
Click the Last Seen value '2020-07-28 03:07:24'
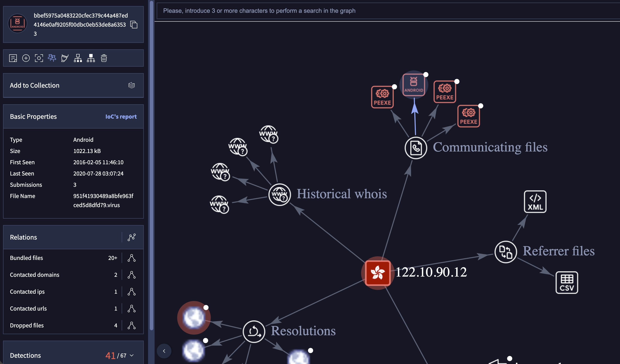point(98,174)
